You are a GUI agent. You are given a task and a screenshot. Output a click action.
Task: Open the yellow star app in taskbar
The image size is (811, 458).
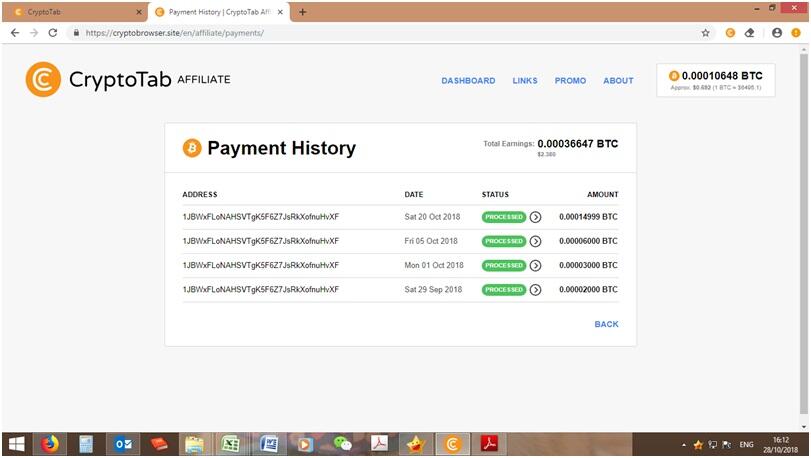[415, 444]
